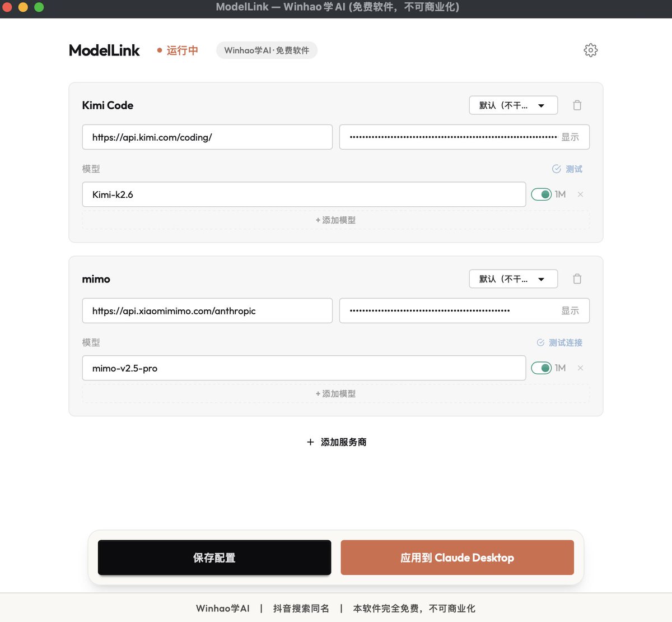Show the mimo API key via 显示
Viewport: 672px width, 622px height.
point(570,311)
